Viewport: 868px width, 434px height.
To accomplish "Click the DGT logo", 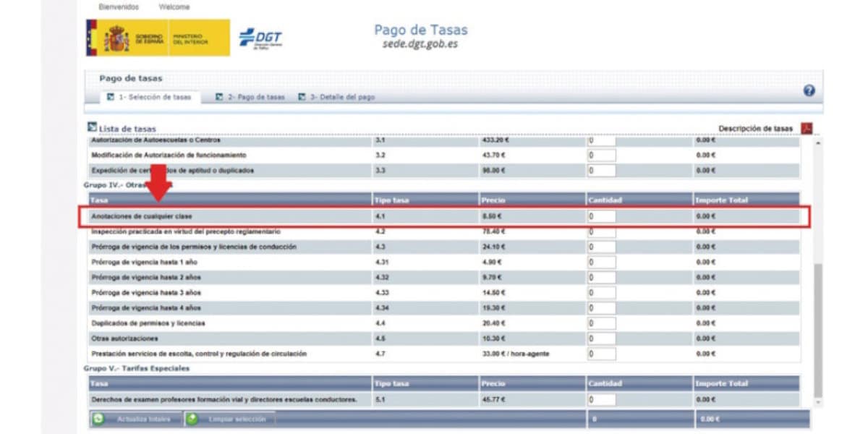I will (x=260, y=38).
